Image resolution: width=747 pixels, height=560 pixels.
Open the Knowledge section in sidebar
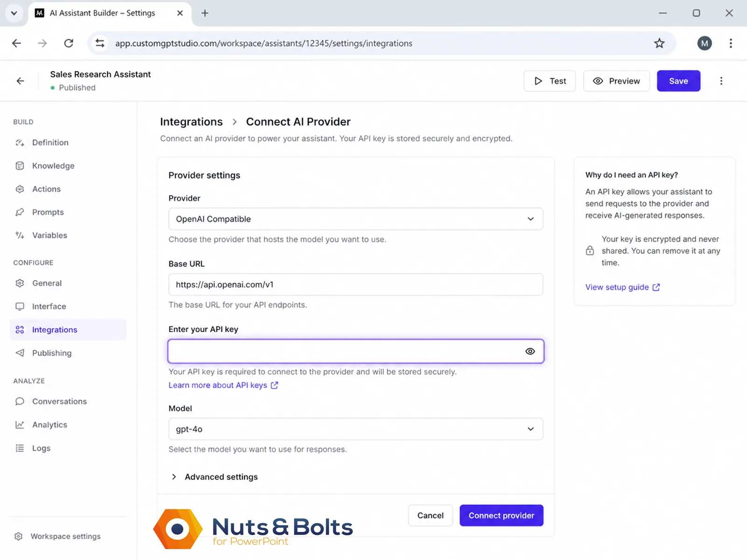(x=68, y=166)
